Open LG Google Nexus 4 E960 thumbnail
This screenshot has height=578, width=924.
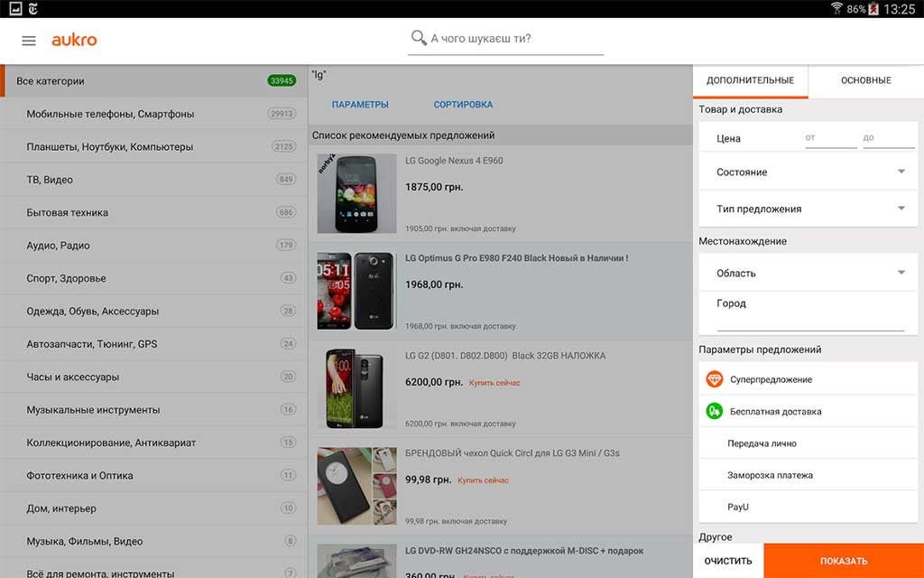point(356,193)
